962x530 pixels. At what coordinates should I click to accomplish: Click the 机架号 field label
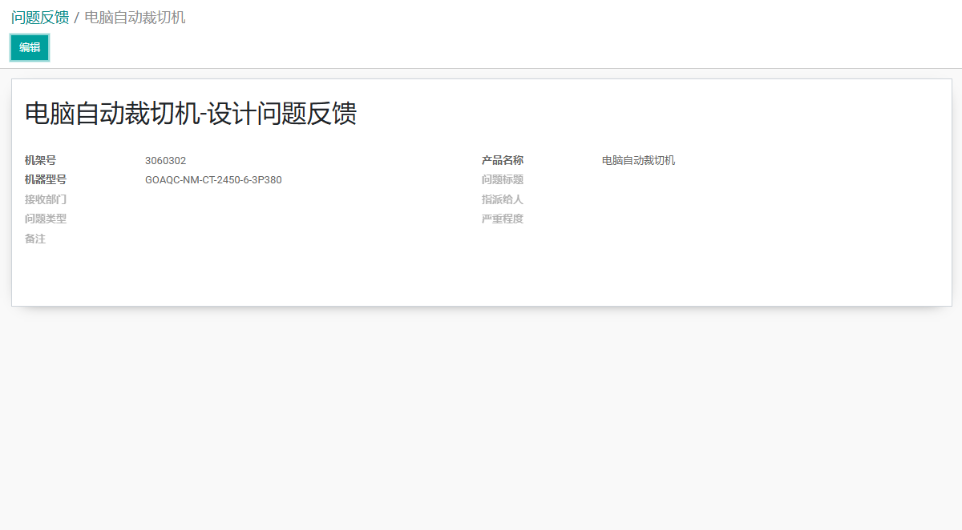pyautogui.click(x=40, y=160)
